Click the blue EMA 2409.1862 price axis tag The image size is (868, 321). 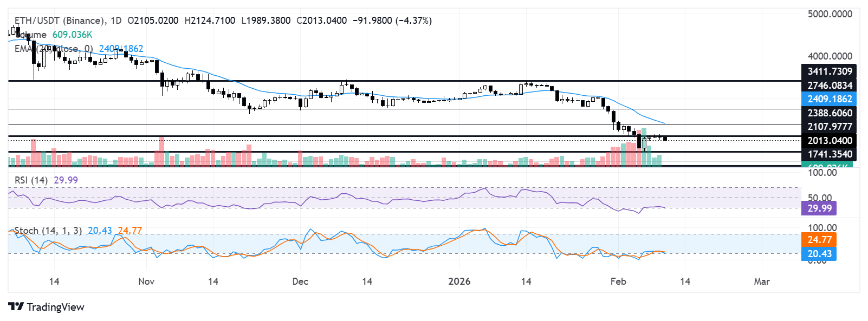pos(829,99)
